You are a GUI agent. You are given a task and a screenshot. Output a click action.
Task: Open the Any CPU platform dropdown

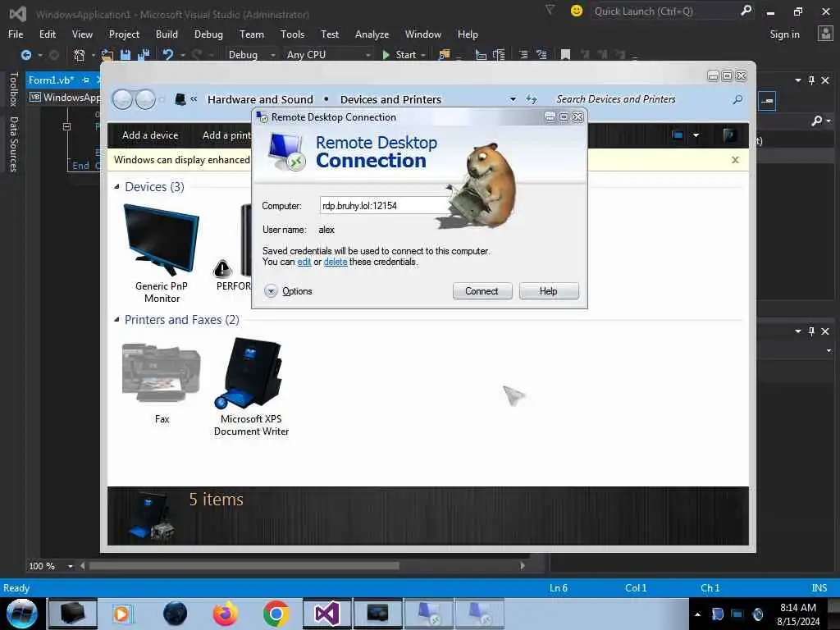point(367,55)
